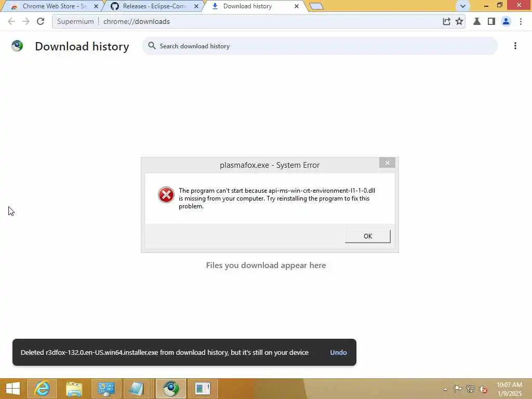Click the chrome://downloads address bar
Viewport: 532px width, 399px height.
(258, 21)
